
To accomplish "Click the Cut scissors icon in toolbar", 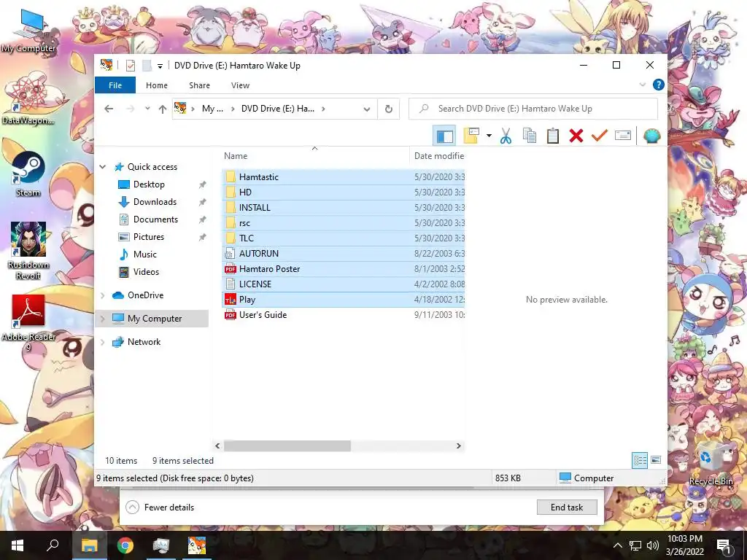I will 506,136.
